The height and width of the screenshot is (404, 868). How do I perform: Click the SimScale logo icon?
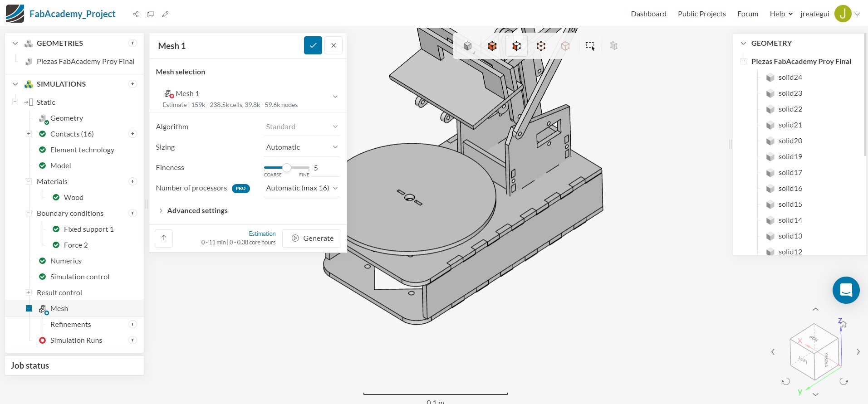pyautogui.click(x=15, y=14)
